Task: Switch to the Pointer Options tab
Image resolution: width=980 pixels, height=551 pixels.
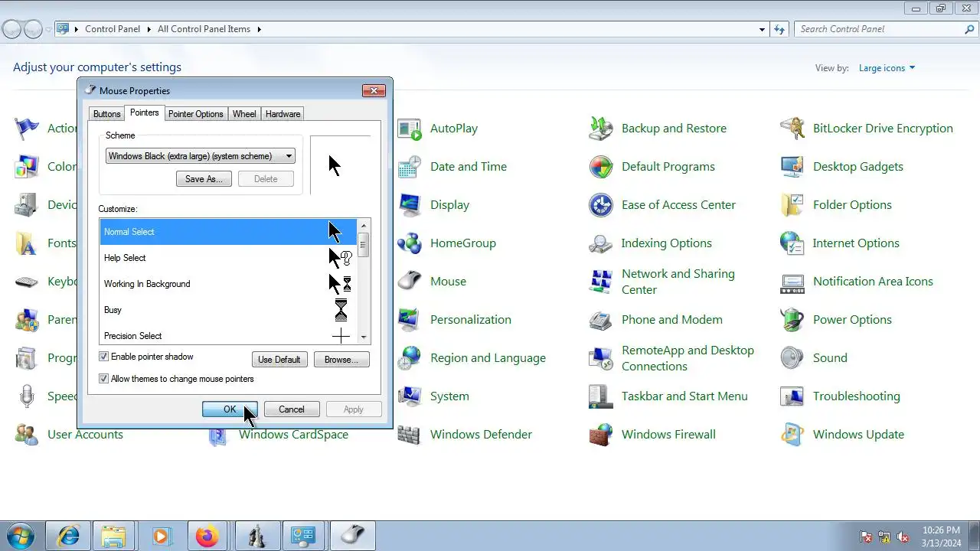Action: [196, 114]
